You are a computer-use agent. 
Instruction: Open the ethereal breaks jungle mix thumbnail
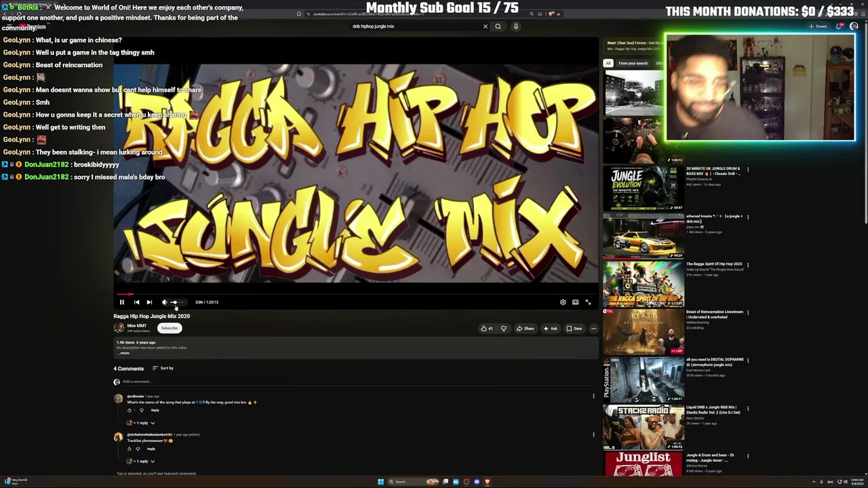point(644,236)
